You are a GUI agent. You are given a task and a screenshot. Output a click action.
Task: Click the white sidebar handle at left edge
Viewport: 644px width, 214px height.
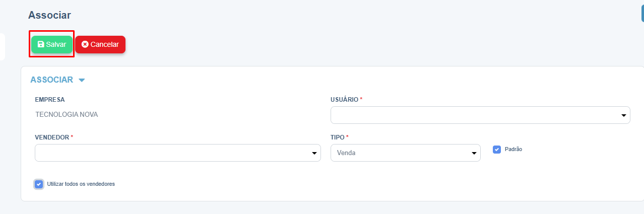(2, 47)
